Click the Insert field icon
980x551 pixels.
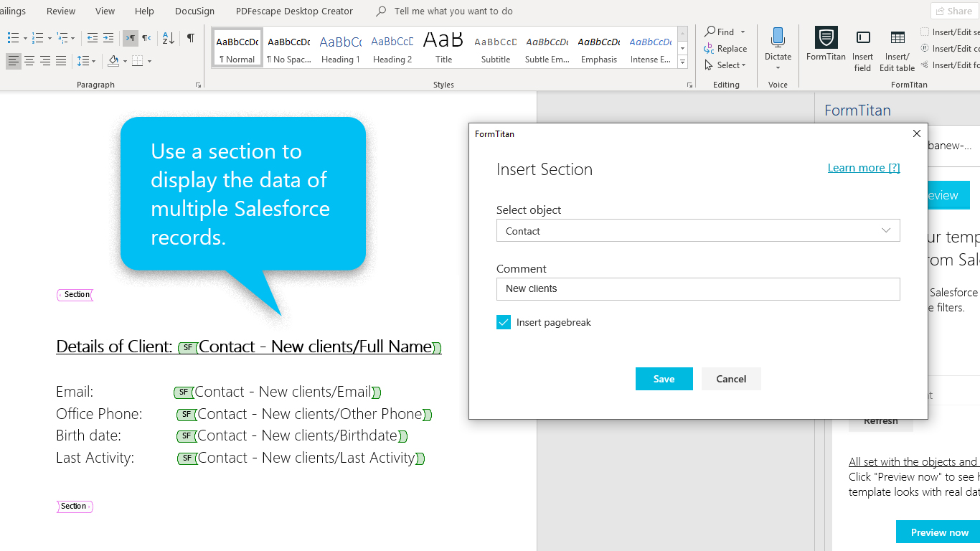[863, 39]
